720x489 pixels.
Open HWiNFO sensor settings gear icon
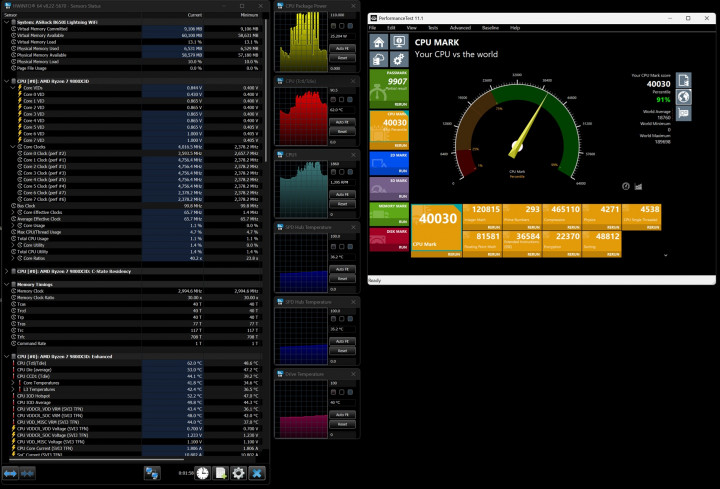[238, 473]
